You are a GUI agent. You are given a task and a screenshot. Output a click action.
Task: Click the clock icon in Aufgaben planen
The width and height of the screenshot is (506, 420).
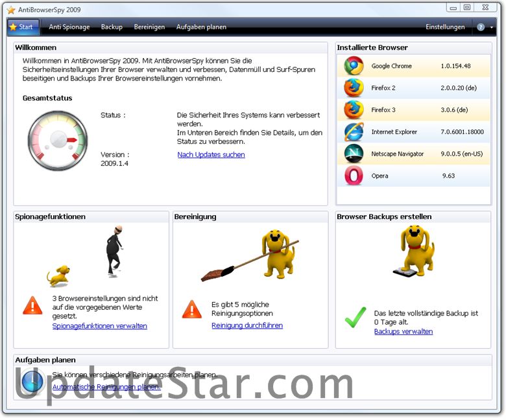tap(32, 382)
